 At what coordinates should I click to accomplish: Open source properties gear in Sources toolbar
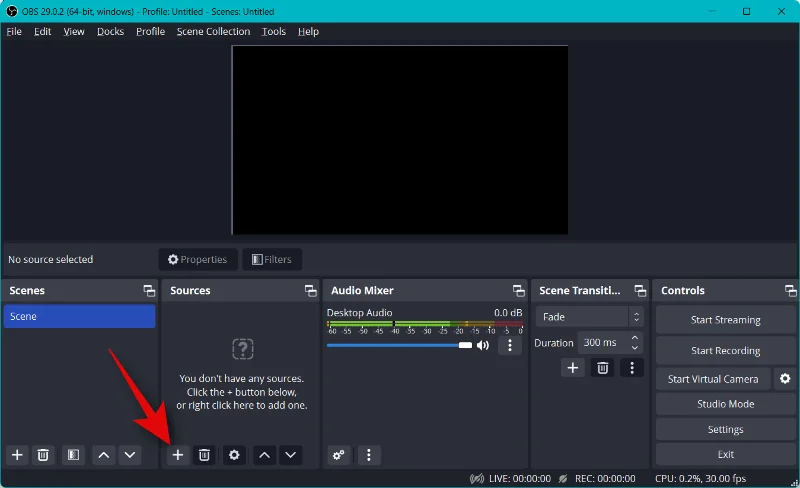pyautogui.click(x=234, y=455)
